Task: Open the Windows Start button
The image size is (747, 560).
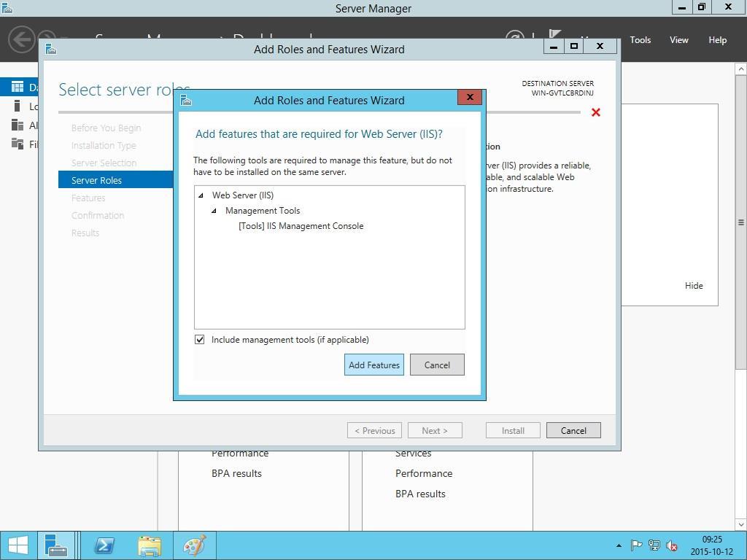Action: pyautogui.click(x=18, y=545)
